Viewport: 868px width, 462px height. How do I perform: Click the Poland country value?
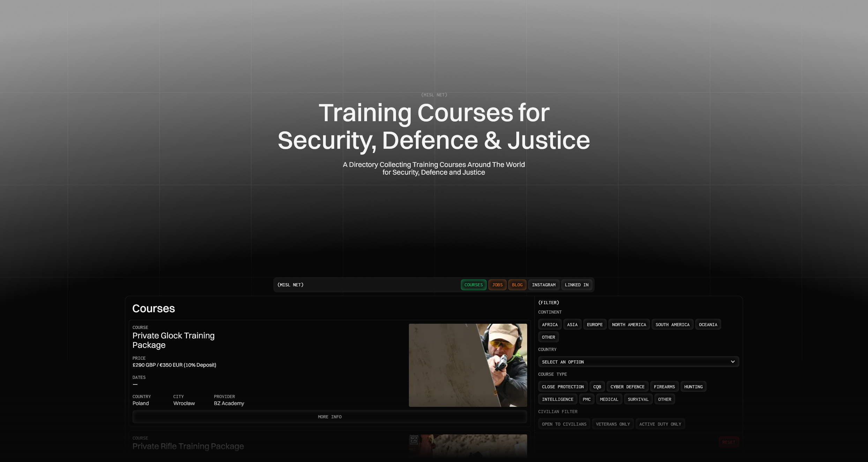(141, 403)
